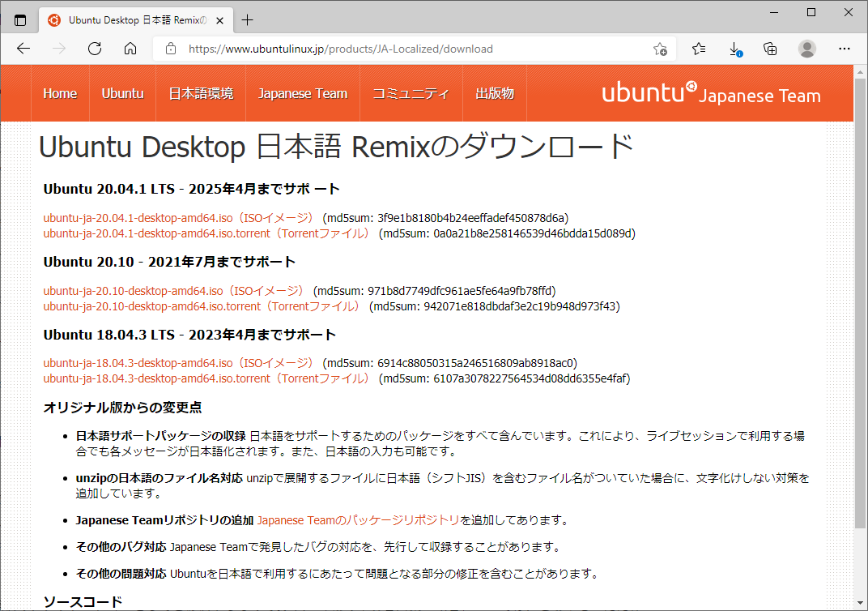Download ubuntu-ja-18.04.3 iso.torrent file link
Image resolution: width=868 pixels, height=611 pixels.
(x=206, y=378)
